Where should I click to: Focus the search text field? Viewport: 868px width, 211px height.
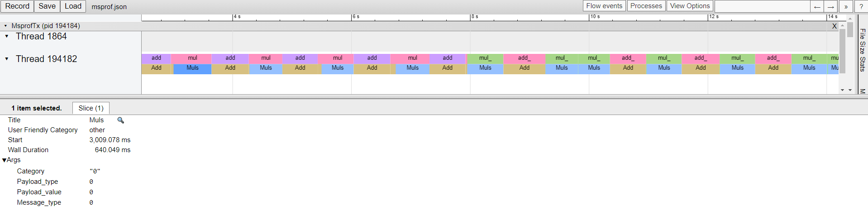tap(762, 6)
